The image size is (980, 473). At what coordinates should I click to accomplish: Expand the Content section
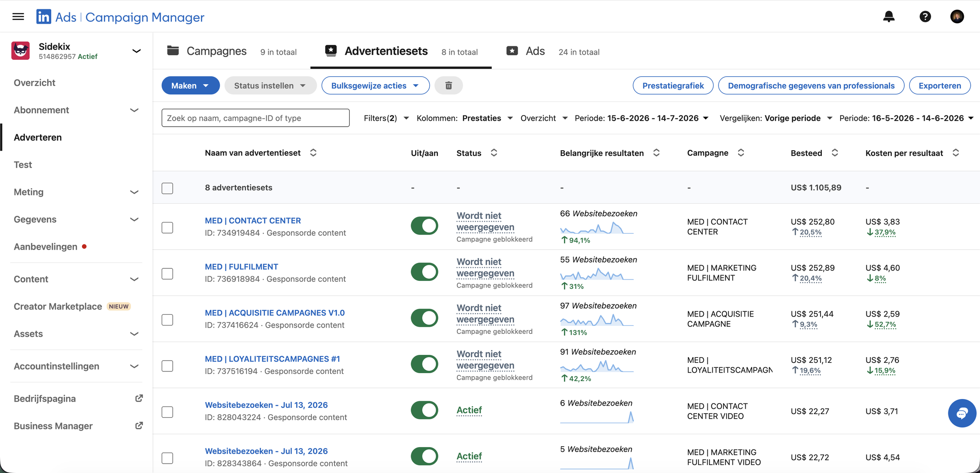point(134,279)
